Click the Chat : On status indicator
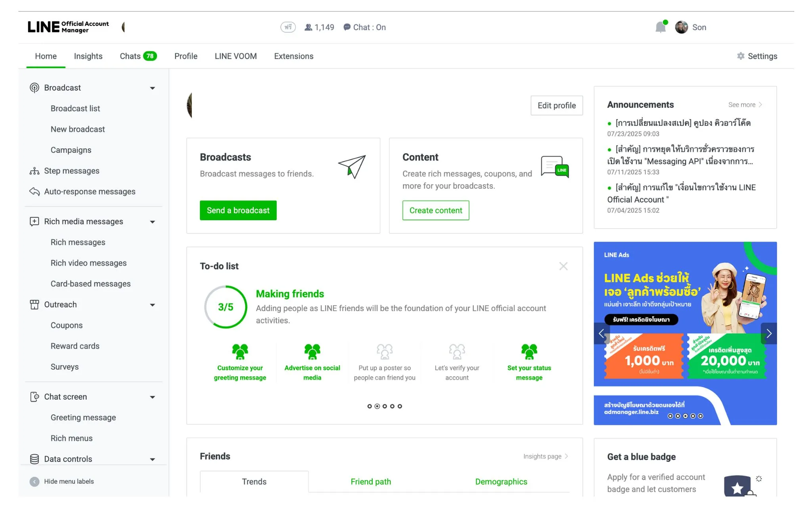 click(364, 27)
